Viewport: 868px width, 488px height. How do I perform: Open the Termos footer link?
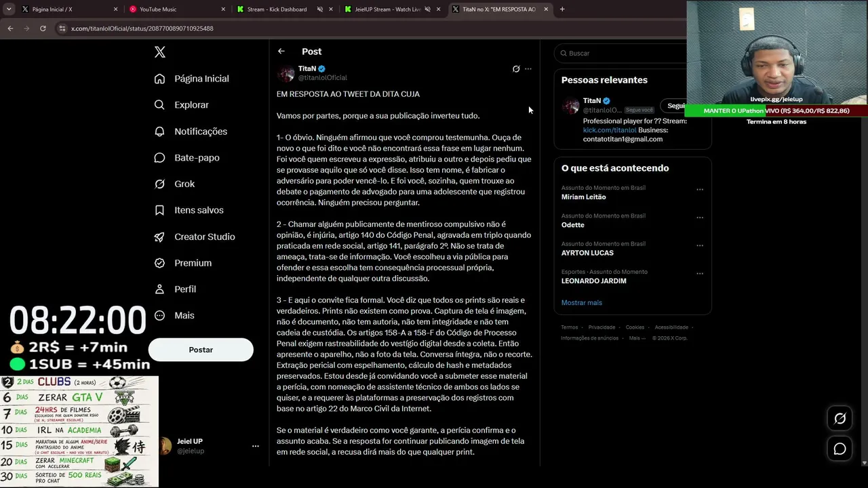(570, 327)
